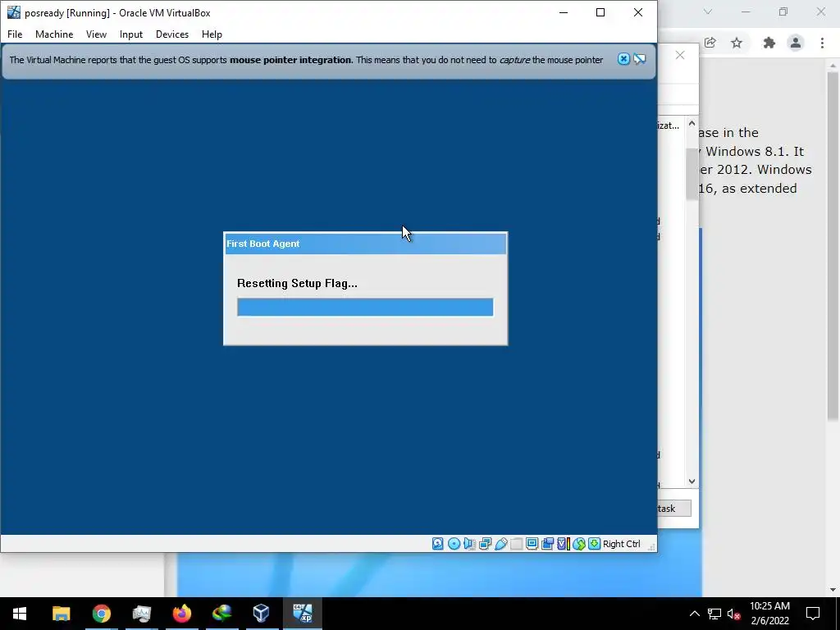Image resolution: width=840 pixels, height=630 pixels.
Task: Click the muted volume icon in tray
Action: (734, 614)
